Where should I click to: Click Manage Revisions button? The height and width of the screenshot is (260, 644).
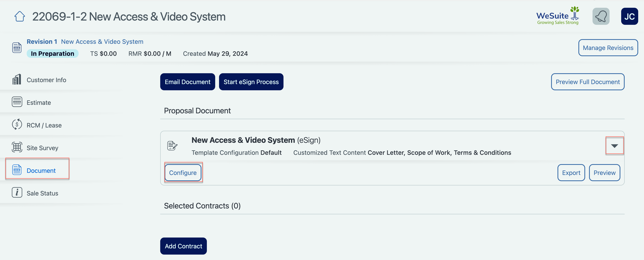click(x=608, y=47)
